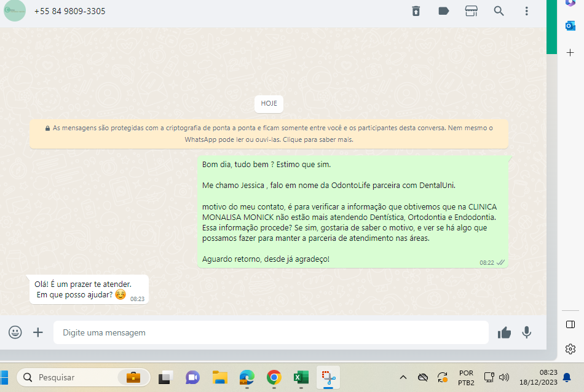This screenshot has height=392, width=584.
Task: Record a voice message with microphone
Action: pyautogui.click(x=527, y=332)
